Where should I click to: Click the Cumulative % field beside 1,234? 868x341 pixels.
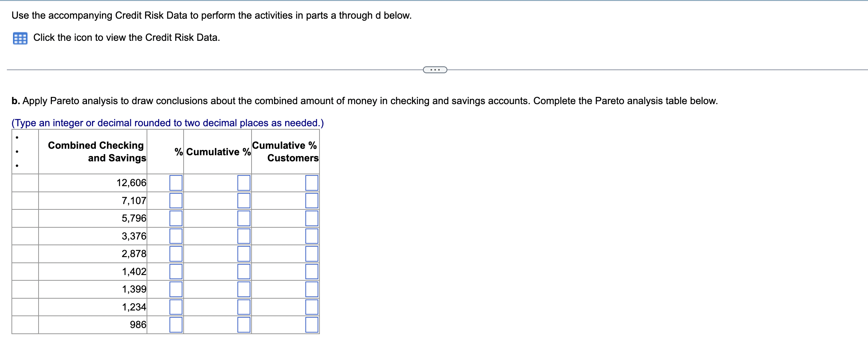(243, 306)
